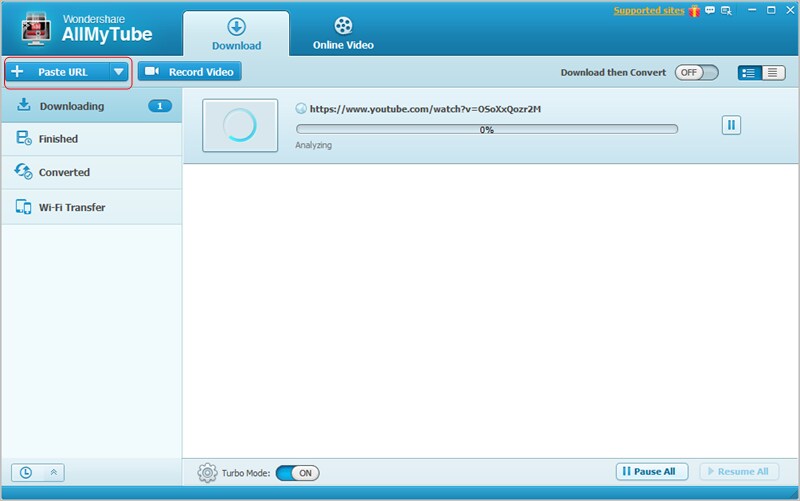Turn off Turbo Mode switch
This screenshot has width=800, height=501.
[x=297, y=473]
